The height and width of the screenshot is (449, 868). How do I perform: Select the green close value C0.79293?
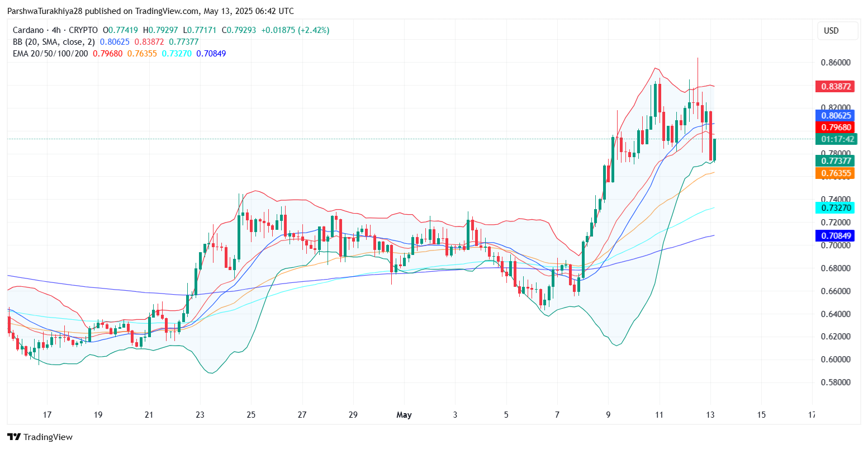(x=239, y=30)
